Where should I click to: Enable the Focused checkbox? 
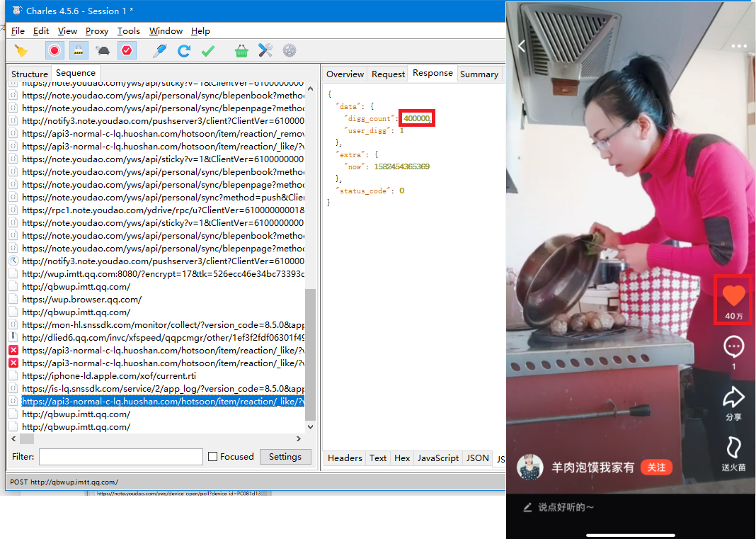(x=212, y=456)
